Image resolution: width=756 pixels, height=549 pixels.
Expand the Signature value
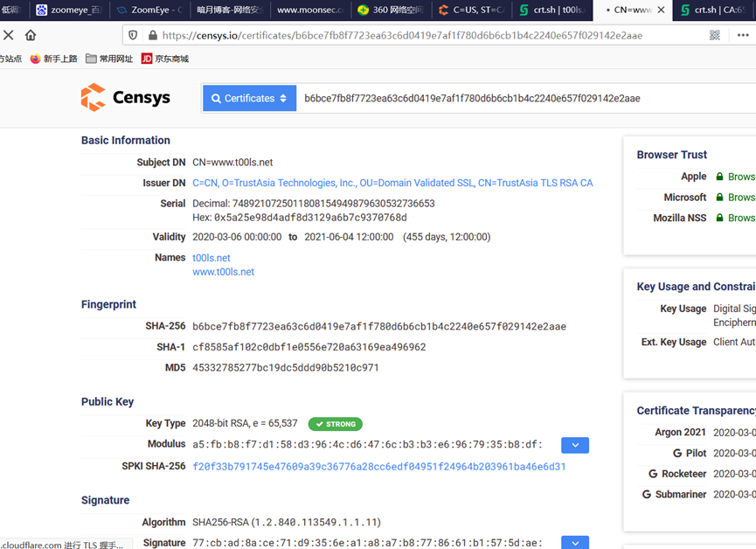click(574, 543)
